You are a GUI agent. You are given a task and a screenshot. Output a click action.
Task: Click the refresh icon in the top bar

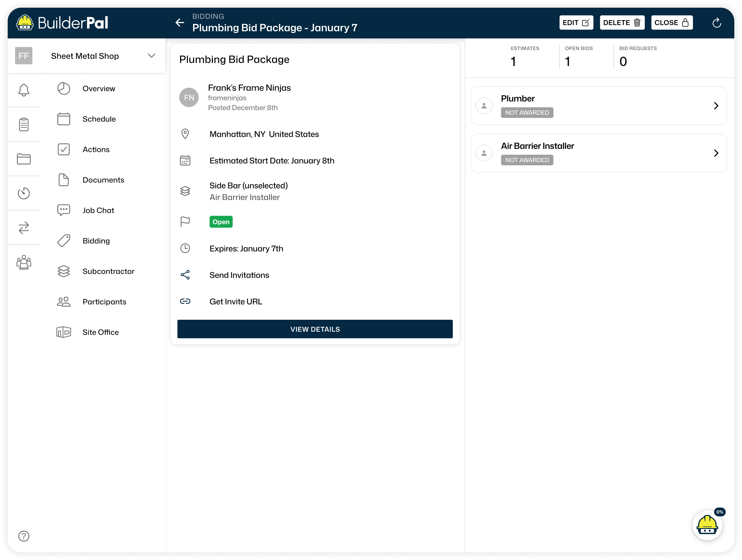click(x=717, y=23)
